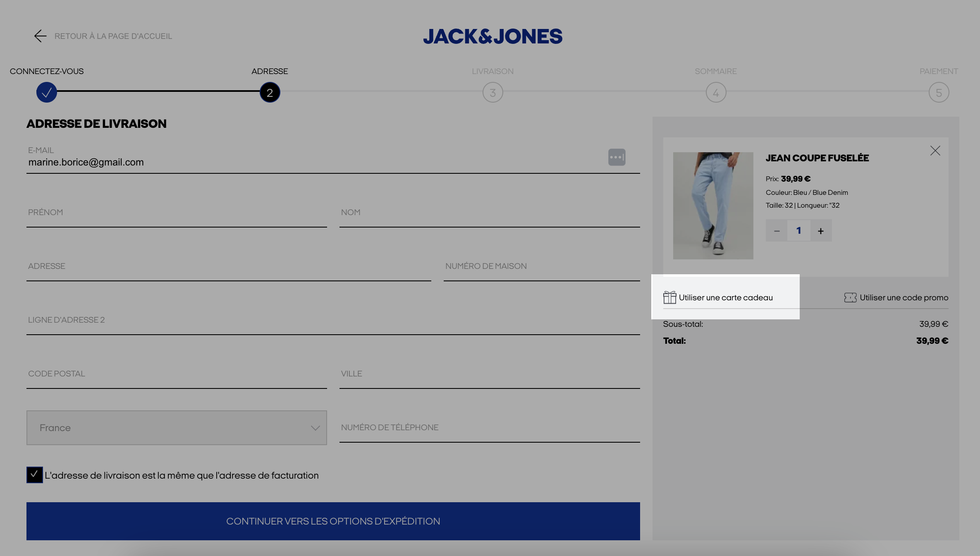
Task: Remove the Jean Coupe Fuselée item
Action: coord(935,151)
